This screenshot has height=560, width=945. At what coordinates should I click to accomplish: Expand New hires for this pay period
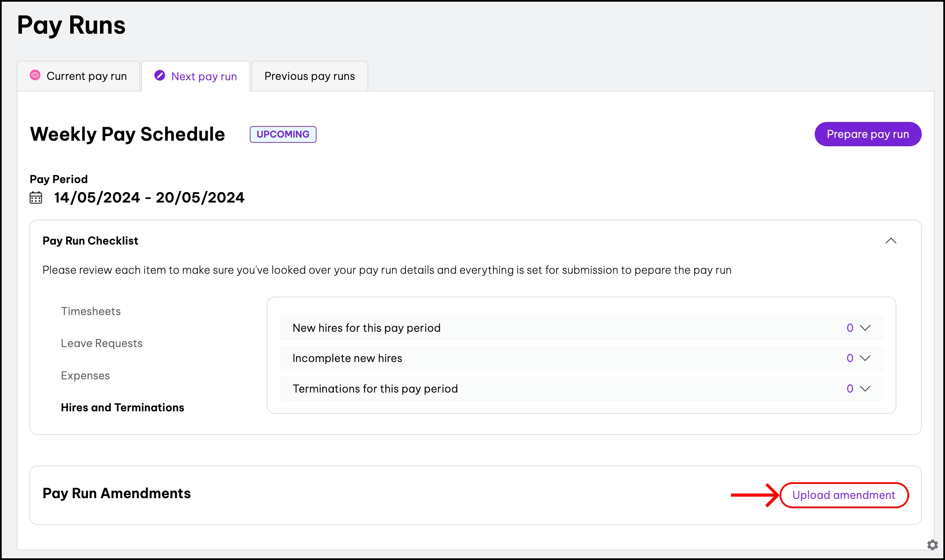(865, 328)
